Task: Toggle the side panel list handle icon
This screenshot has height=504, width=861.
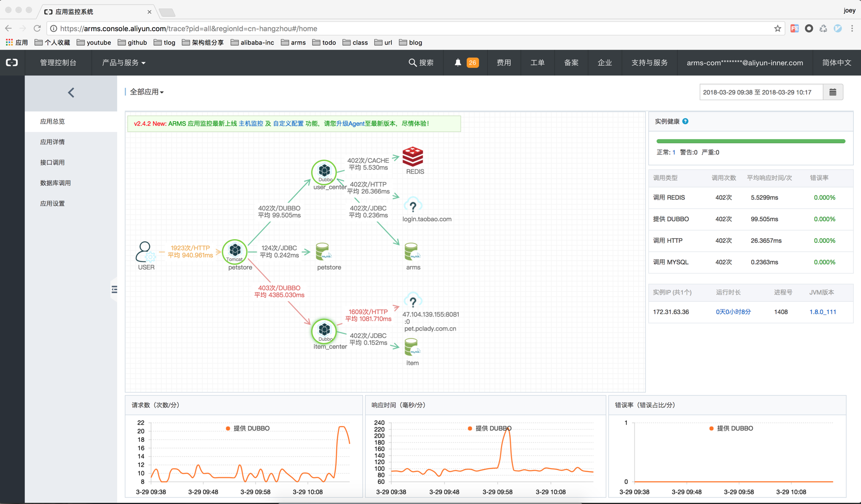Action: (114, 289)
